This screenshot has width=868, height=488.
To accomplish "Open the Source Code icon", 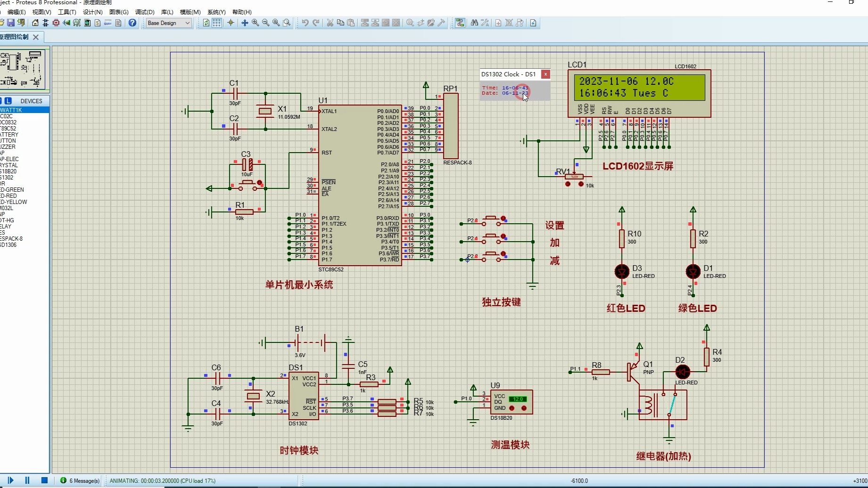I will coord(108,23).
